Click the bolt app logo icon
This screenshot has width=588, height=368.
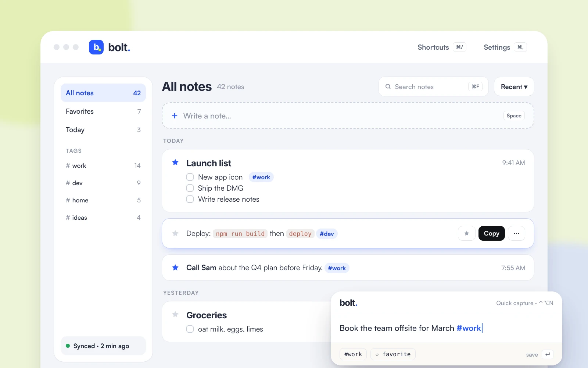tap(96, 47)
